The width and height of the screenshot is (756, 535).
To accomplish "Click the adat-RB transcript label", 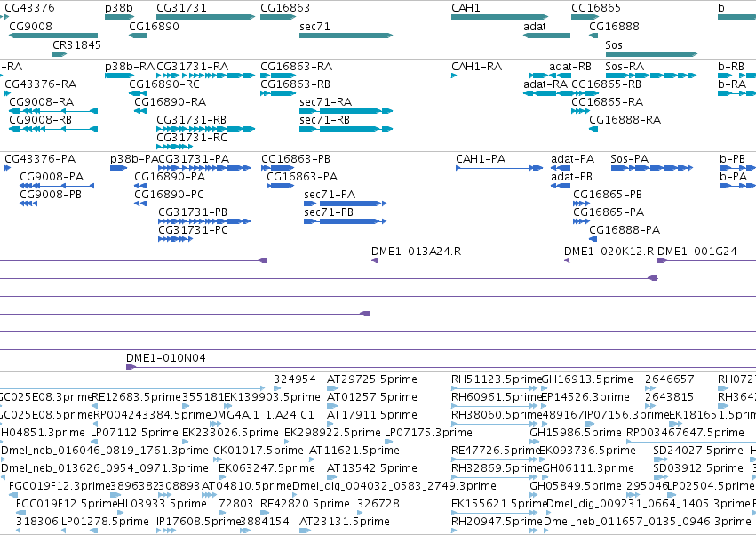I will [x=570, y=66].
